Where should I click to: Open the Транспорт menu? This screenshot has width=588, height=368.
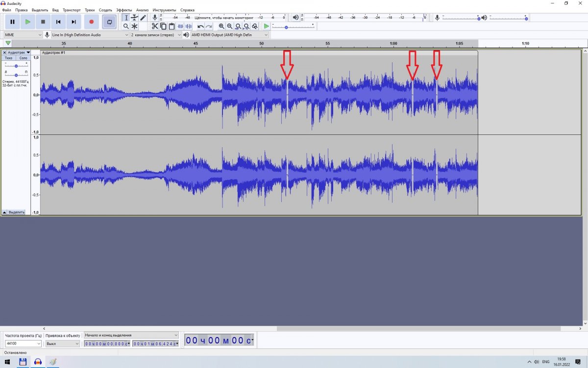pyautogui.click(x=72, y=10)
